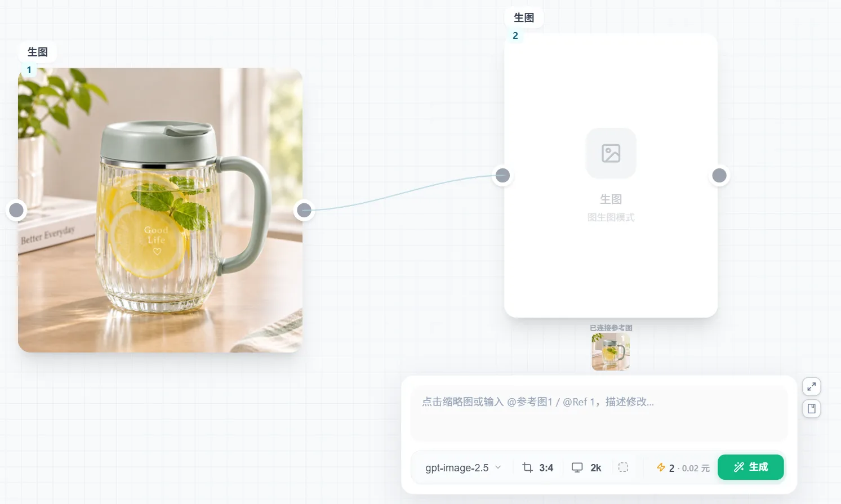Click the 生成 generate button
The width and height of the screenshot is (841, 504).
[x=750, y=467]
